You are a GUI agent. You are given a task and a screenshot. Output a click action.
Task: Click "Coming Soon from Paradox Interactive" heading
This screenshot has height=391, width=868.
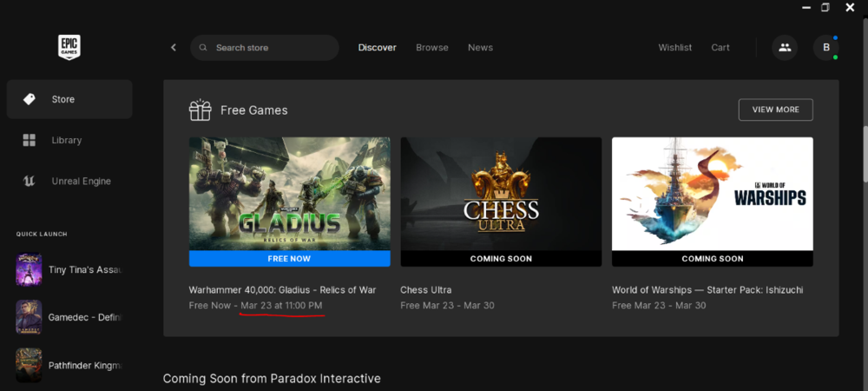[x=272, y=379]
